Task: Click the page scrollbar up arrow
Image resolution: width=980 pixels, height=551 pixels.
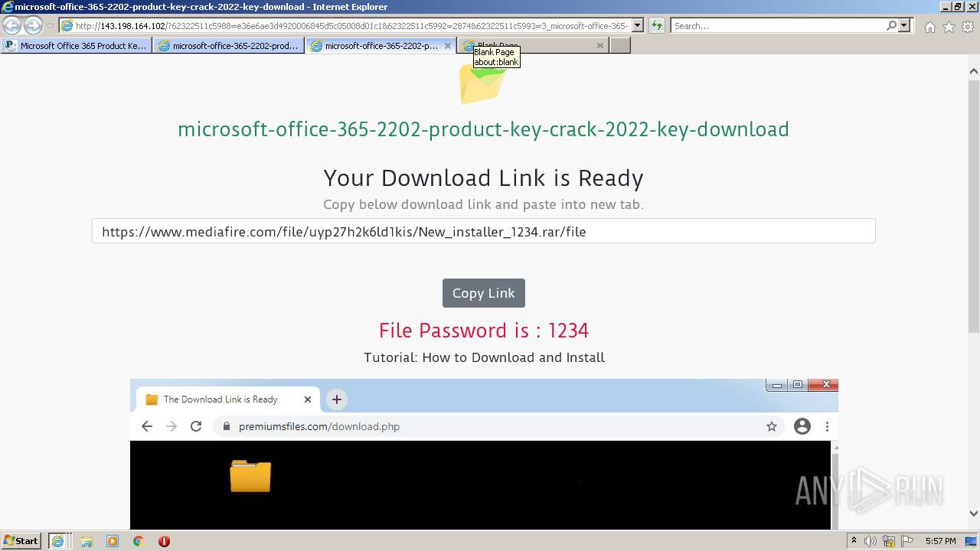Action: [x=973, y=71]
